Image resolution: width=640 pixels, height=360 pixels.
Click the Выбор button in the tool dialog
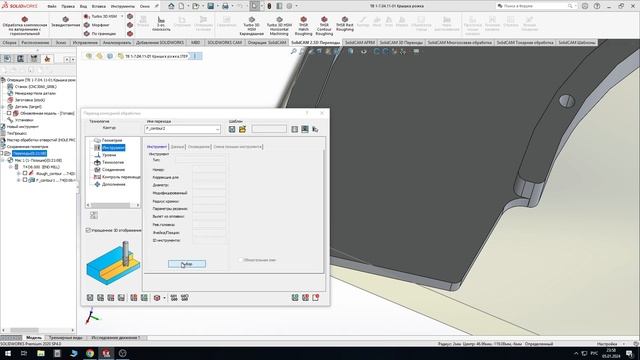[x=187, y=264]
